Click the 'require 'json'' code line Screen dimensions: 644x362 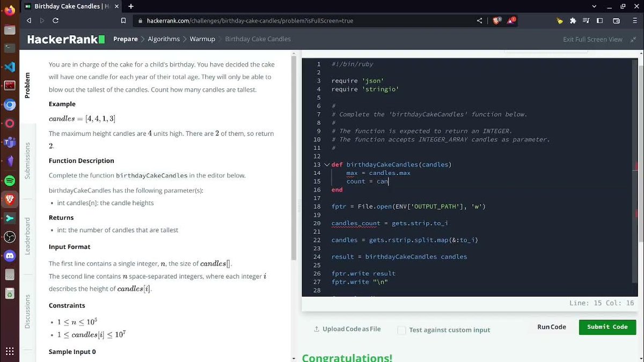pyautogui.click(x=357, y=80)
